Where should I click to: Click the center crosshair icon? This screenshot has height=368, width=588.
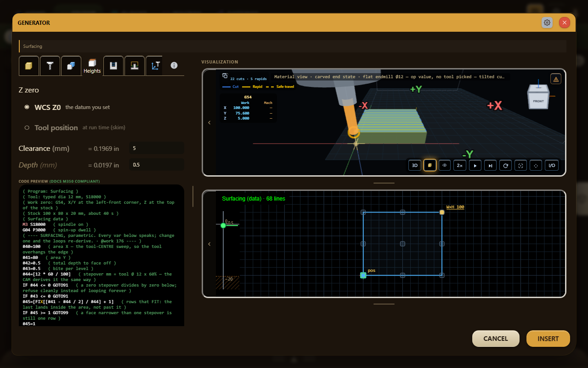536,165
